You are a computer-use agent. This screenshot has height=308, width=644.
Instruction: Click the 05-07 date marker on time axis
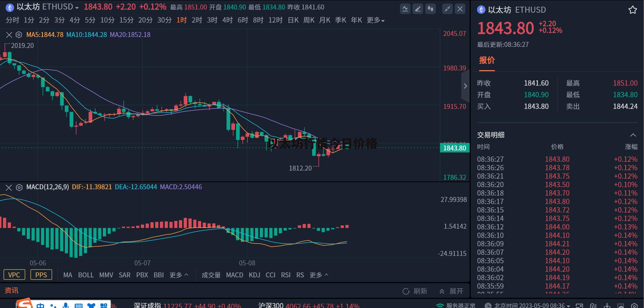tap(142, 263)
